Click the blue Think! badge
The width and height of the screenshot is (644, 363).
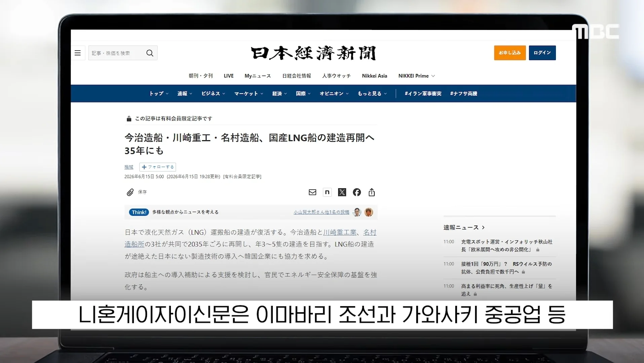pos(139,212)
